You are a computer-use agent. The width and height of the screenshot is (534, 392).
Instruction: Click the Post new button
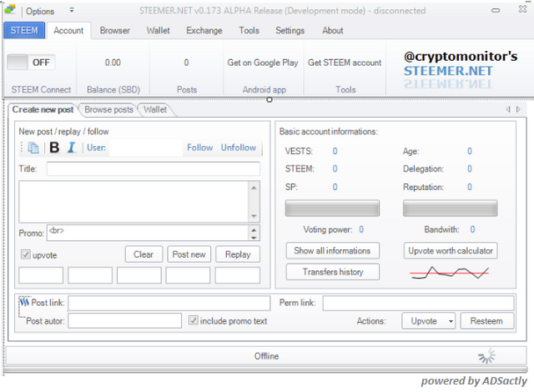[189, 254]
